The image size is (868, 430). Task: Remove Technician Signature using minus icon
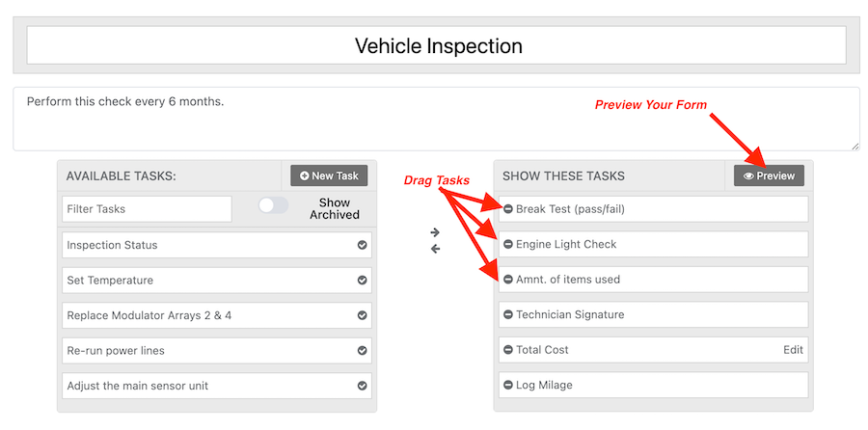(x=508, y=315)
